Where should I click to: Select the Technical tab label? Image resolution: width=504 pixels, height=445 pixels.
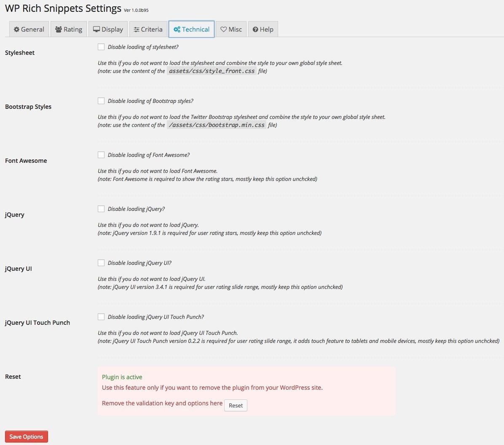196,29
